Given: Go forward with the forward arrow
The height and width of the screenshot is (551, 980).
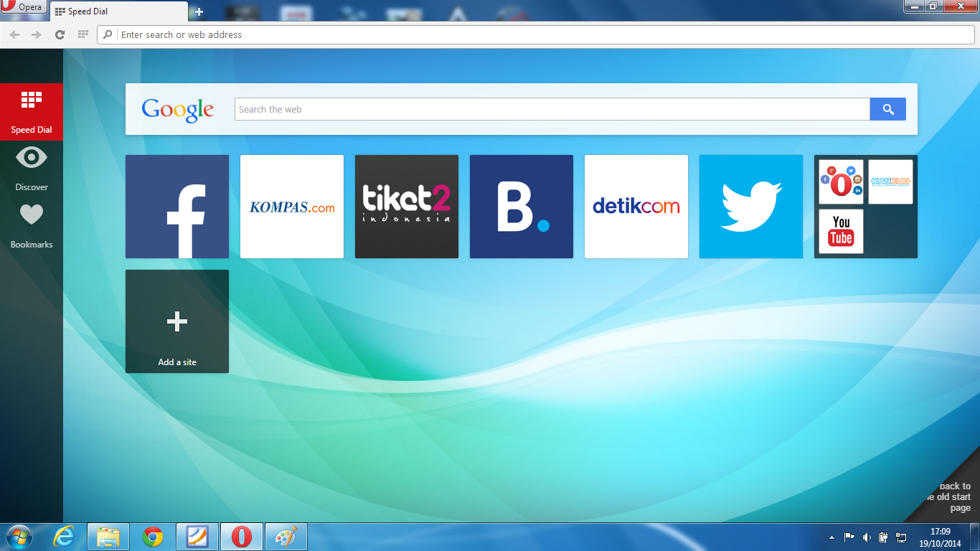Looking at the screenshot, I should 37,34.
